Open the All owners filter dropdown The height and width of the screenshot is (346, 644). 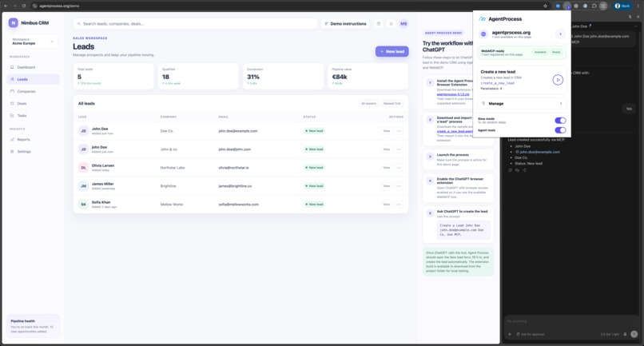tap(368, 104)
